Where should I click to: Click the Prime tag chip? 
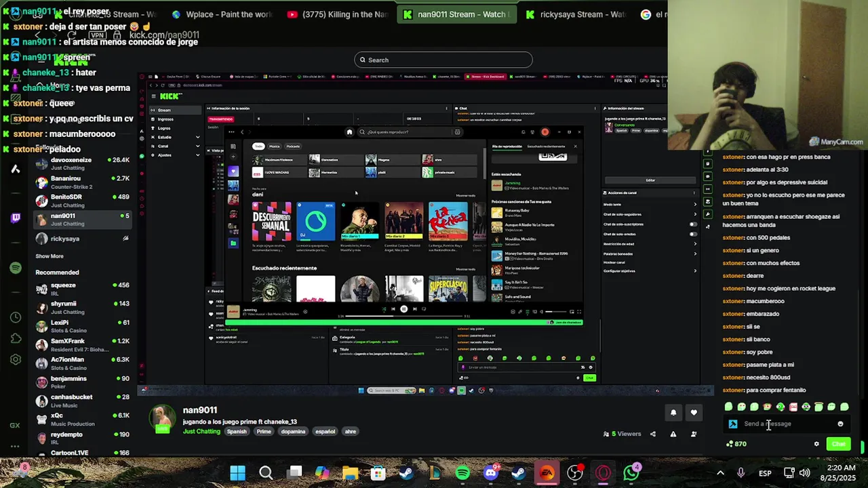tap(264, 432)
